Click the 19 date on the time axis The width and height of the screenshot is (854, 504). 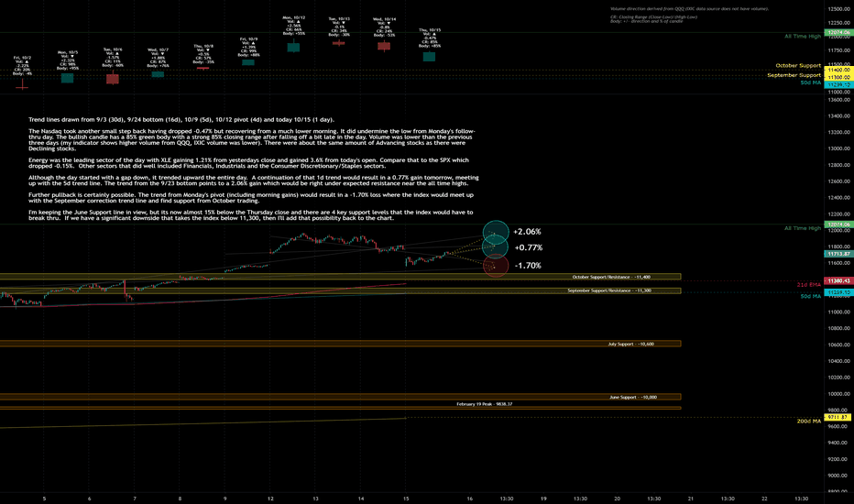coord(543,499)
